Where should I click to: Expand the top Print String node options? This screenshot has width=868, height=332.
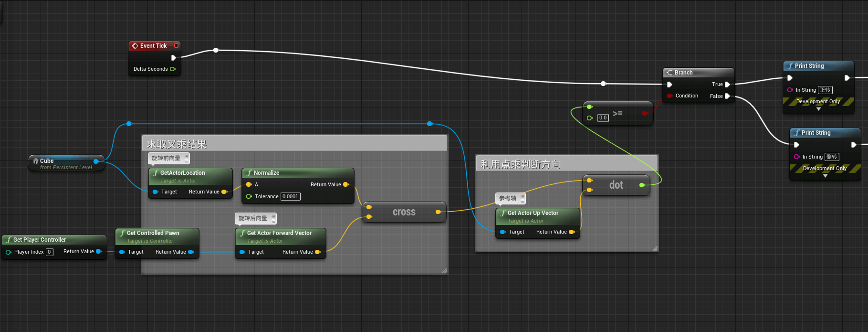pyautogui.click(x=818, y=109)
